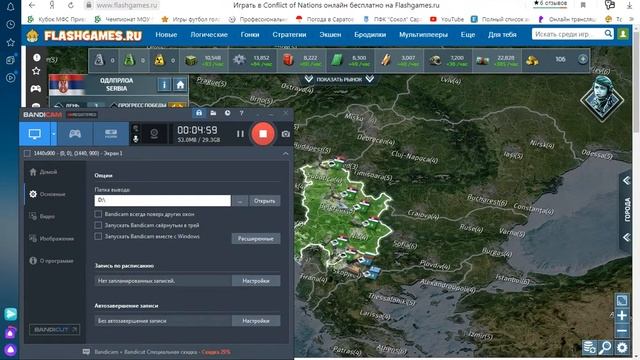This screenshot has width=640, height=360.
Task: Toggle the Bandicam webcam overlay icon
Action: (x=154, y=134)
